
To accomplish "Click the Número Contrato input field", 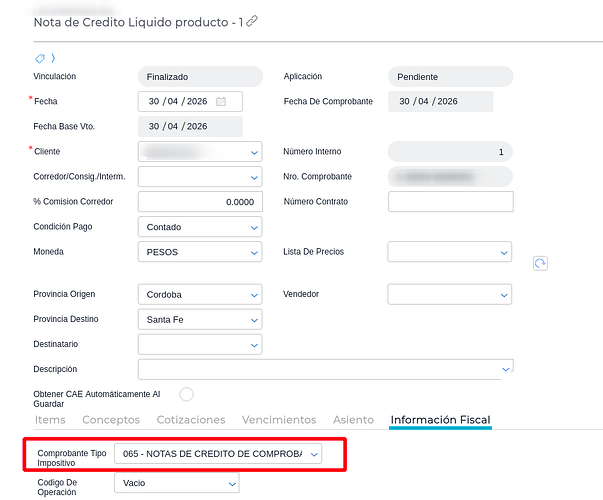I will pyautogui.click(x=451, y=202).
